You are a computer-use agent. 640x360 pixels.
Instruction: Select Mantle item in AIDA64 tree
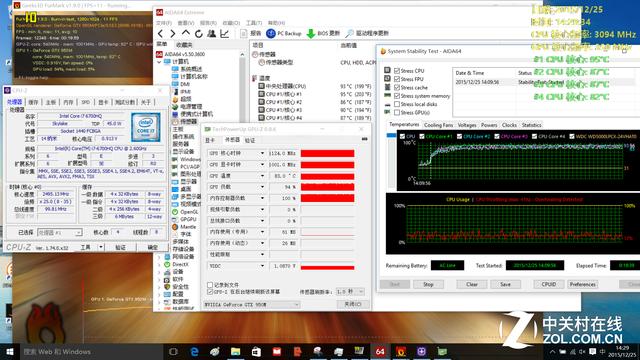[188, 227]
